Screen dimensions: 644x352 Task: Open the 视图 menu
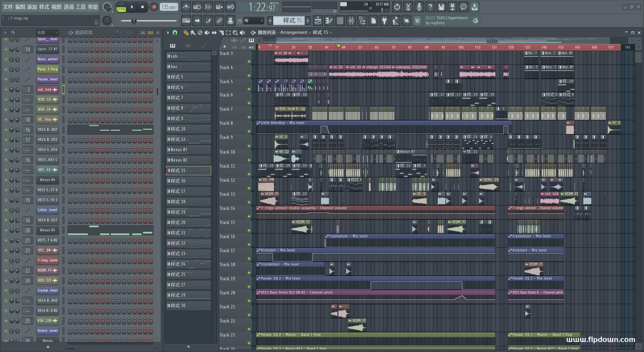[x=56, y=7]
